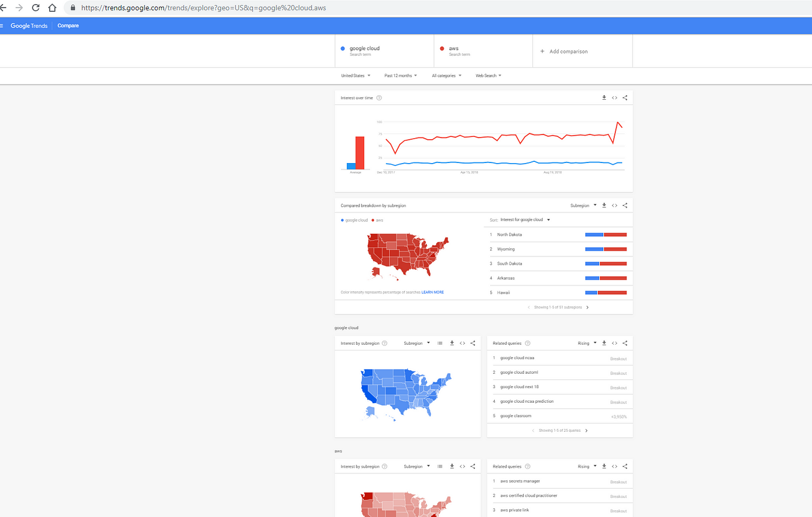The height and width of the screenshot is (517, 812).
Task: Embed google cloud Related queries card
Action: pyautogui.click(x=614, y=343)
